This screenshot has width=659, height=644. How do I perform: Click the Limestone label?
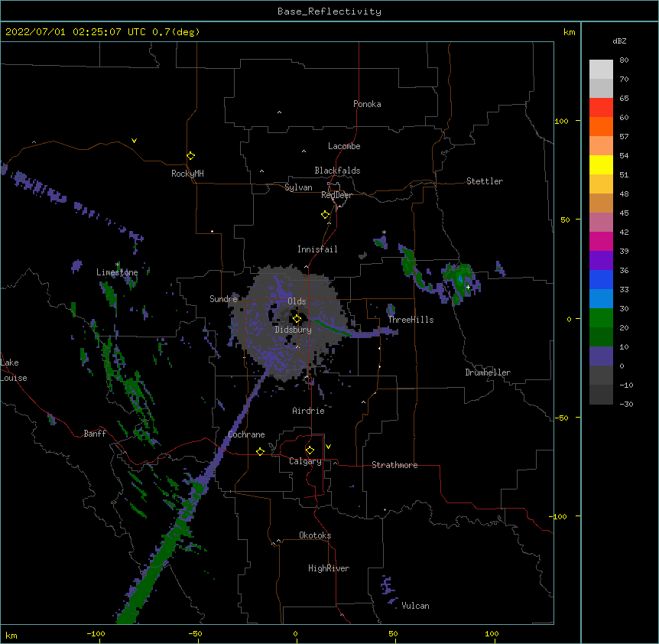pos(117,272)
